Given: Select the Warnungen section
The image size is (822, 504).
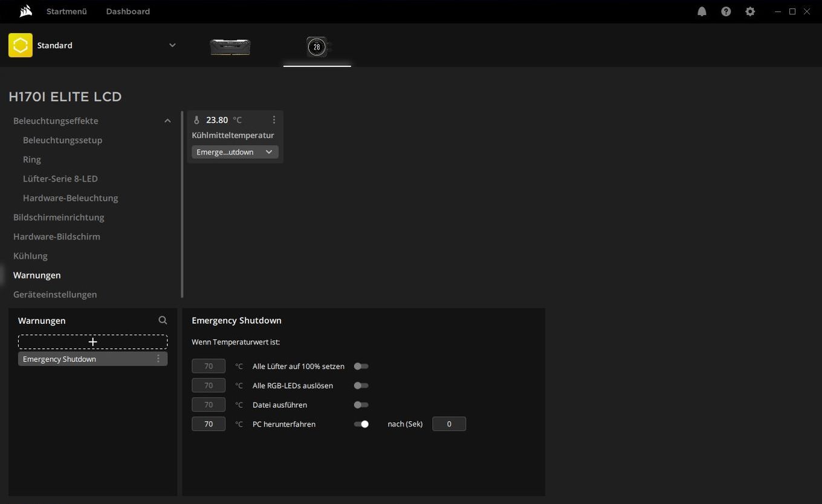Looking at the screenshot, I should tap(37, 276).
